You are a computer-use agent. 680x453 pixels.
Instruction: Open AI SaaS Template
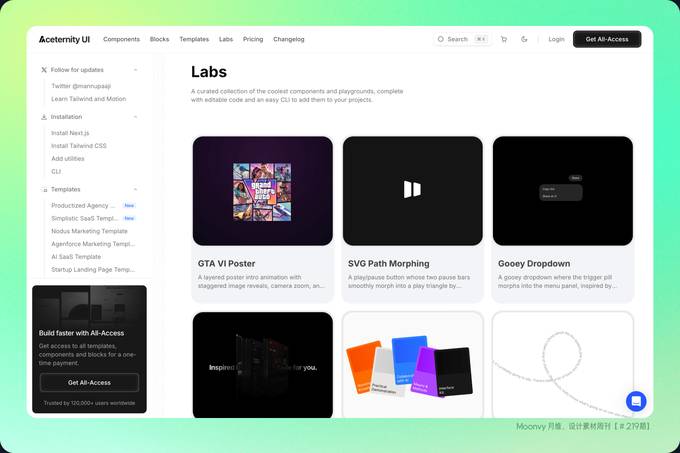76,257
